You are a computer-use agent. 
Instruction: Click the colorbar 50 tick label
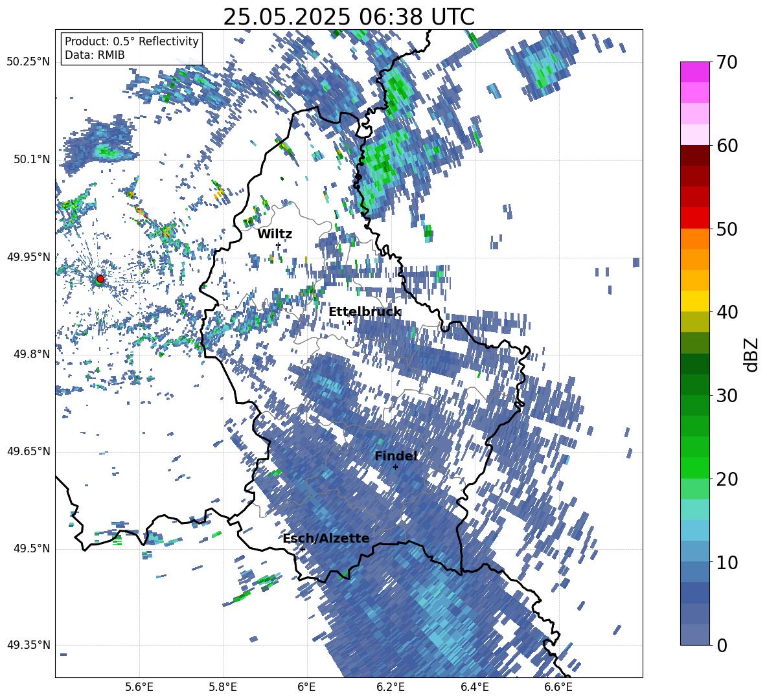coord(727,229)
